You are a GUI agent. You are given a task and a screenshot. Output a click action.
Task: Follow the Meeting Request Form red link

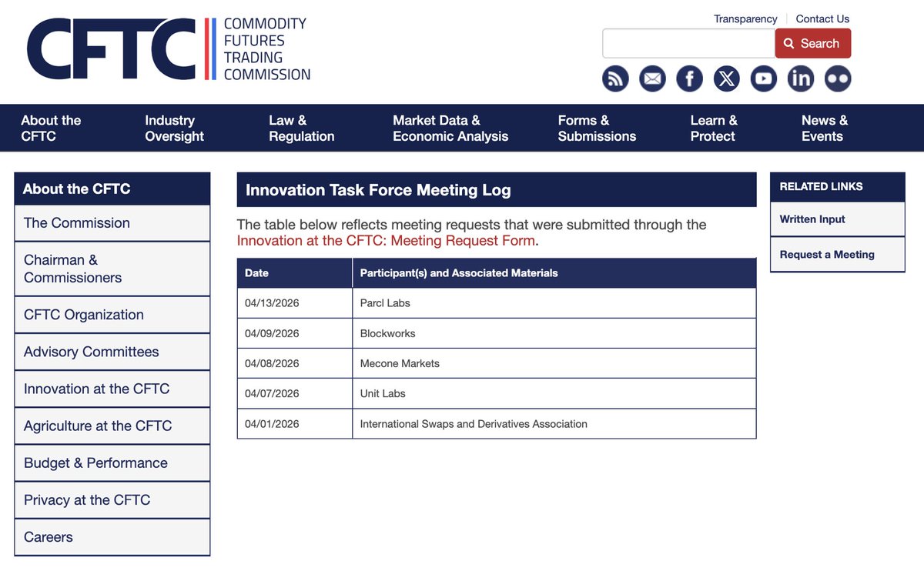pos(387,241)
